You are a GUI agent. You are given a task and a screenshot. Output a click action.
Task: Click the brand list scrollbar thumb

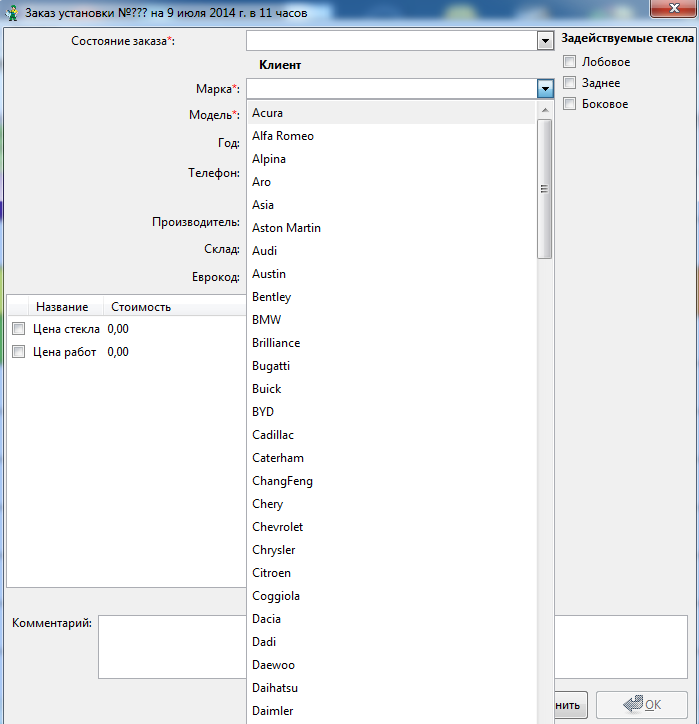click(x=545, y=189)
